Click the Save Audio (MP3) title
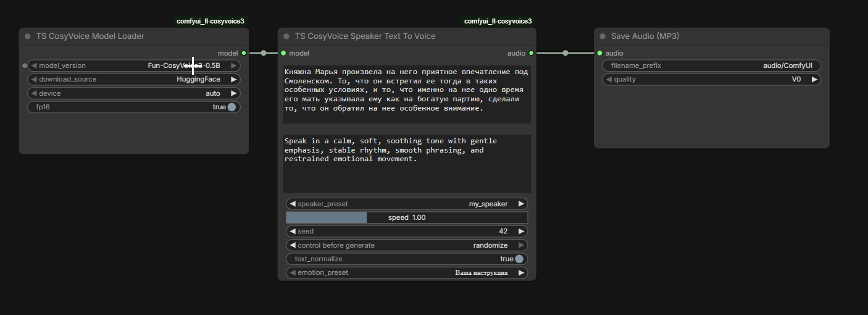The image size is (868, 315). (645, 36)
